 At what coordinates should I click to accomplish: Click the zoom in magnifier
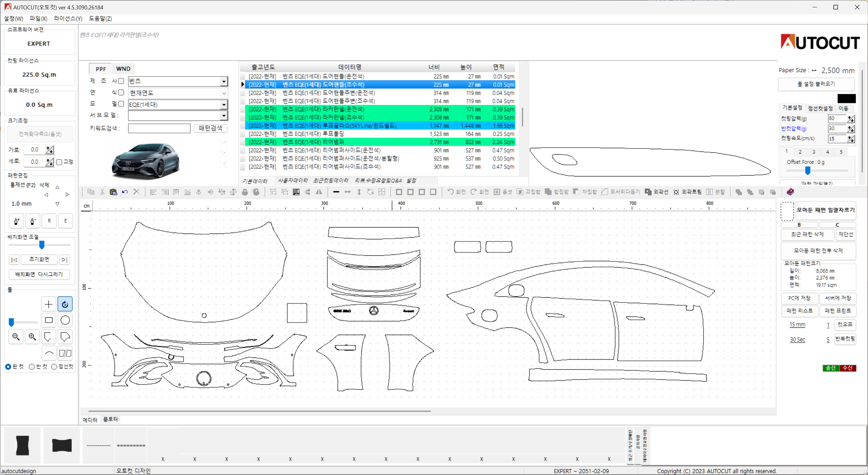[x=32, y=337]
